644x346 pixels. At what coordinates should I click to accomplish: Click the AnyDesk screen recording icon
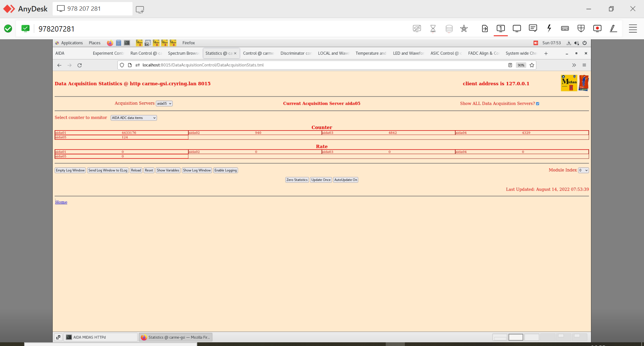[x=597, y=29]
